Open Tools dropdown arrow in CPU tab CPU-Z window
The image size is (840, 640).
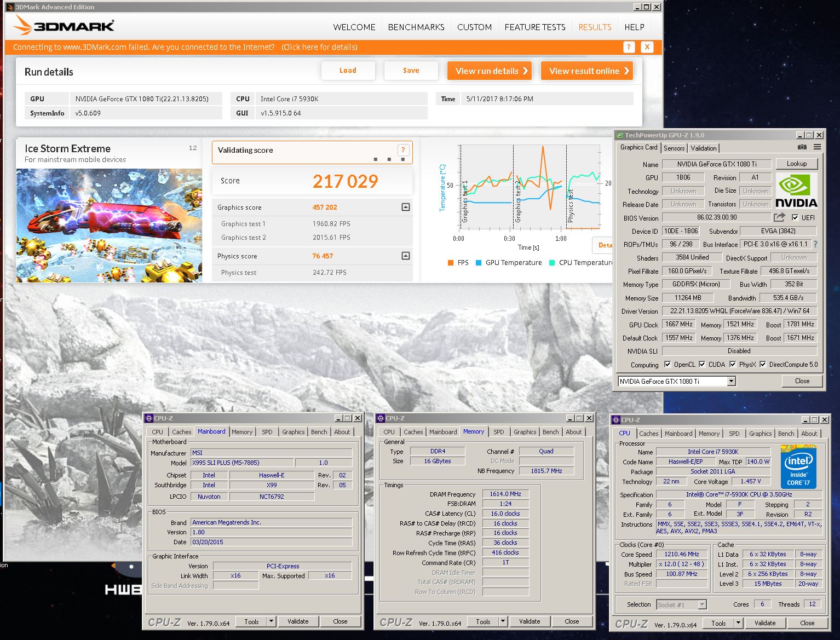click(x=738, y=623)
